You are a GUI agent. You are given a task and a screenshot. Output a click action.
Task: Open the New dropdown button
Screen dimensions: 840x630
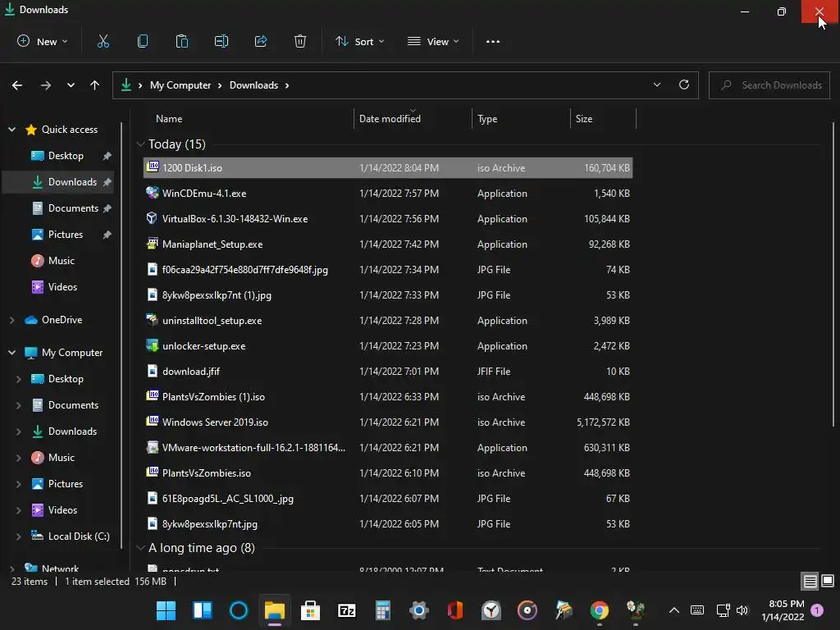coord(43,41)
